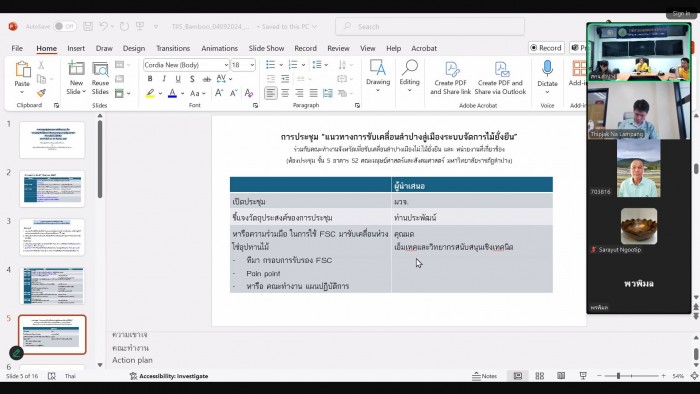This screenshot has height=394, width=700.
Task: Toggle the AutoSave switch
Action: [x=65, y=27]
